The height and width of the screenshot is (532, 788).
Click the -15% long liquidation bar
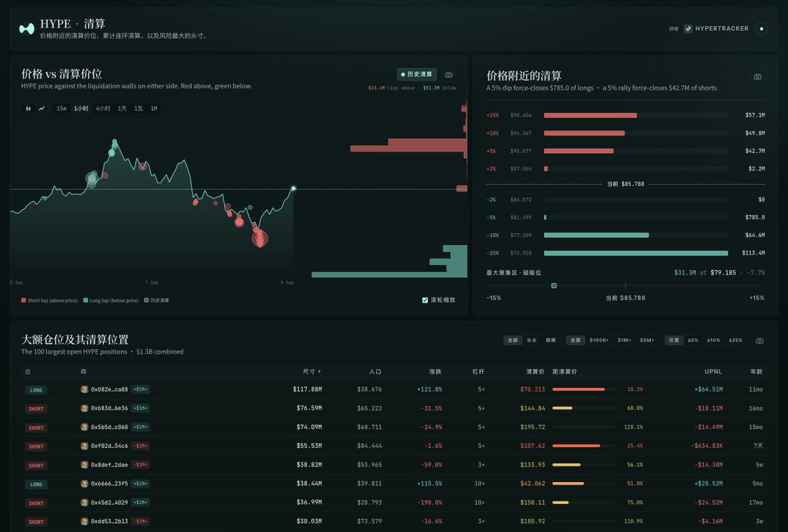636,253
